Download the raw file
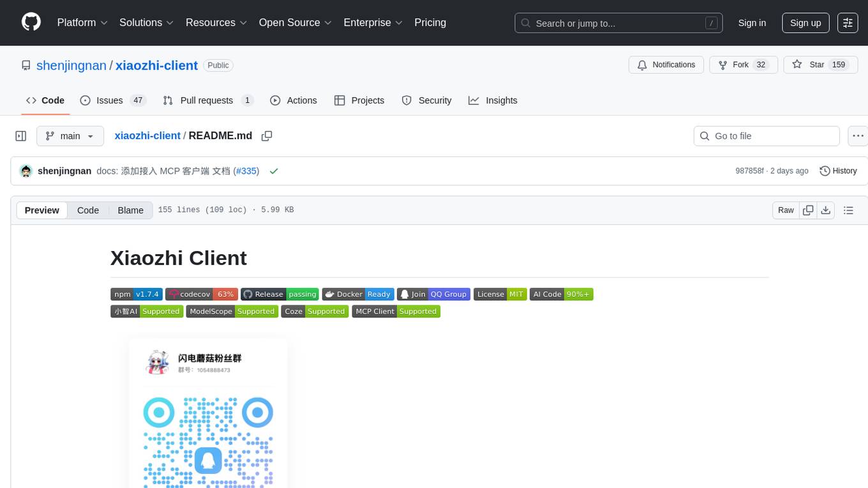Viewport: 868px width, 488px height. pyautogui.click(x=825, y=210)
